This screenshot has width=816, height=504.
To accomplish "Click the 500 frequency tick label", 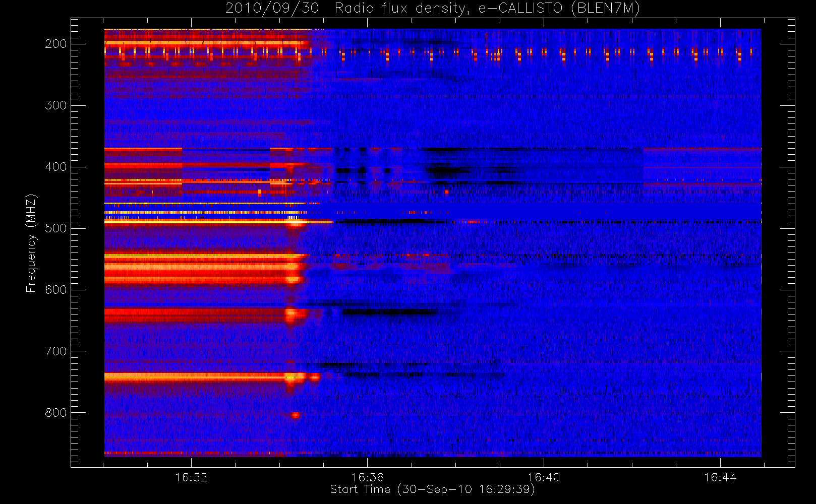I will pos(55,228).
